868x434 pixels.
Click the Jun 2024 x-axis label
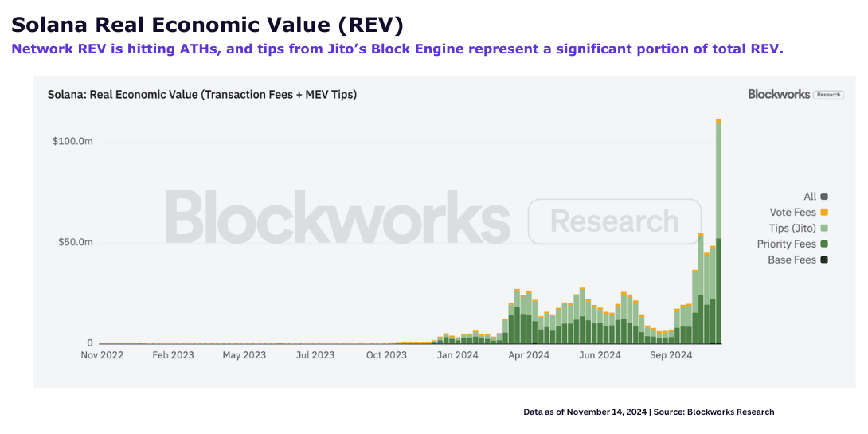(600, 355)
